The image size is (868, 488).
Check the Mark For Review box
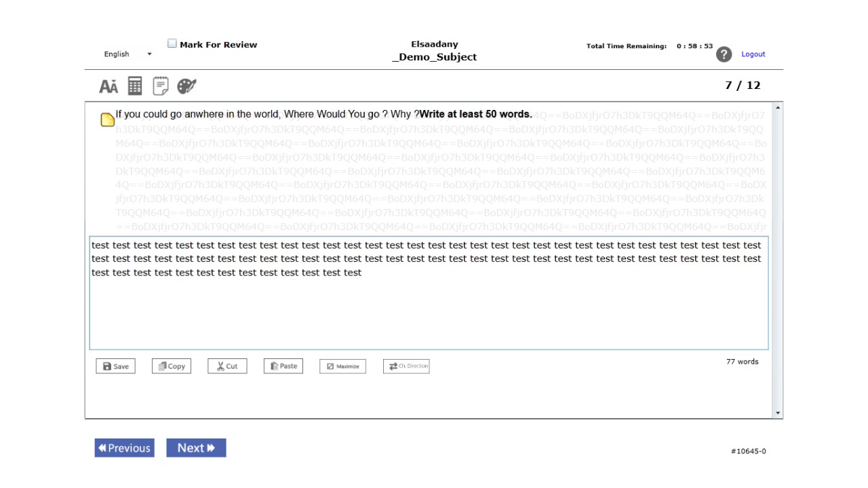172,44
